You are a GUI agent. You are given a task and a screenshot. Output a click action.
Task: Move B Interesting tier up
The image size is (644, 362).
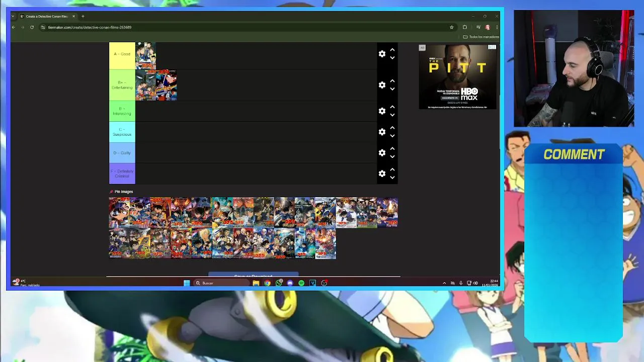pos(392,107)
